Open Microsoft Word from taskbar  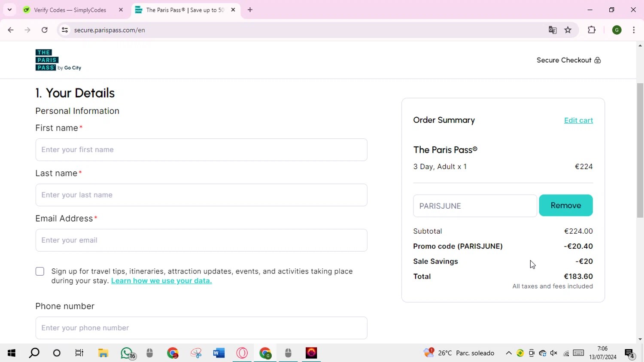pyautogui.click(x=219, y=353)
